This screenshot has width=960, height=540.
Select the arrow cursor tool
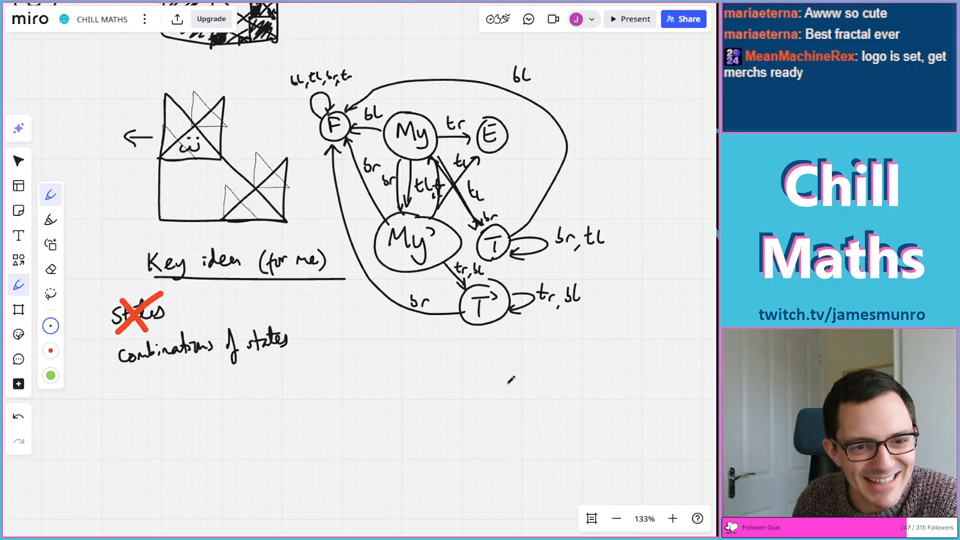click(18, 161)
